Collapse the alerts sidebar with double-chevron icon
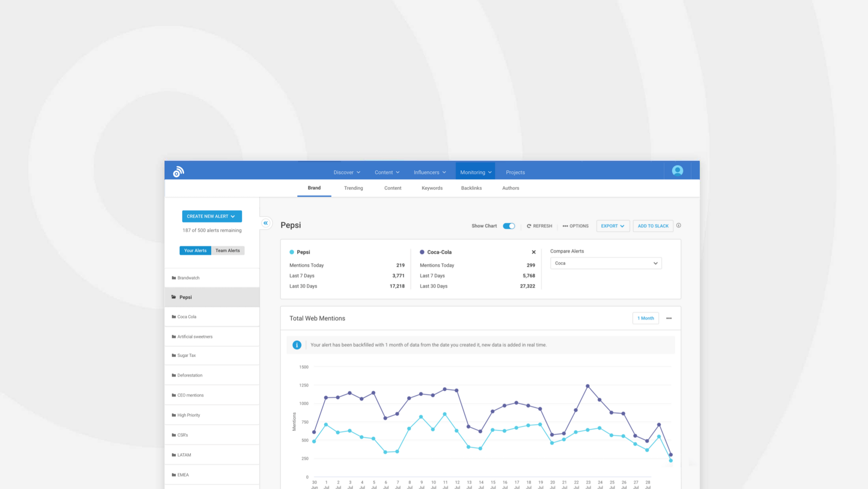 point(266,223)
